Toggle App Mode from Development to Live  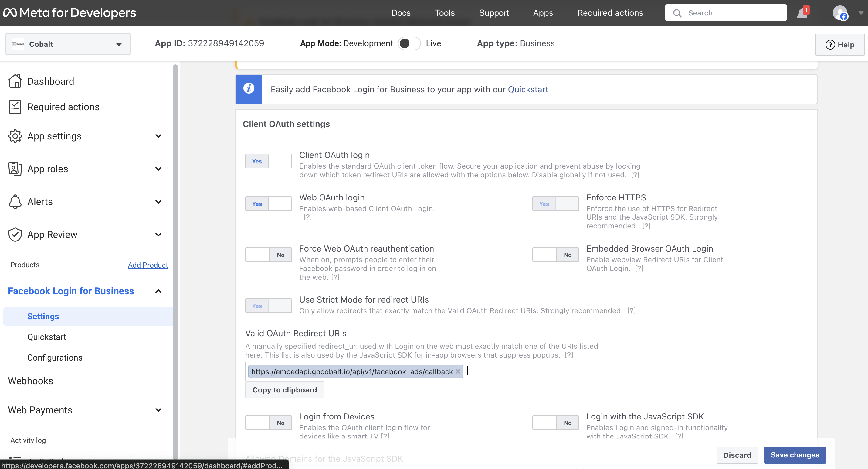(409, 43)
